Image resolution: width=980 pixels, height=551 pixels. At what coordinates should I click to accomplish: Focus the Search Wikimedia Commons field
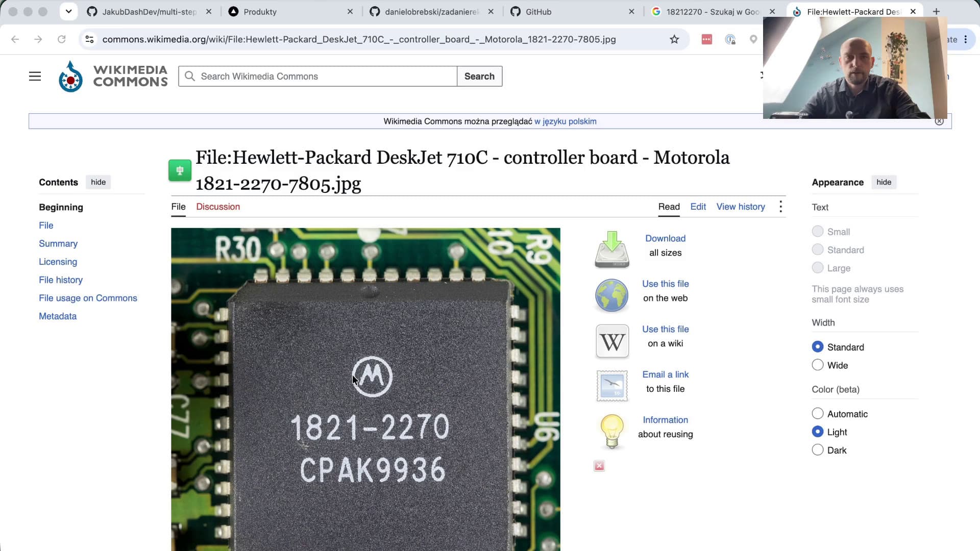(x=317, y=77)
